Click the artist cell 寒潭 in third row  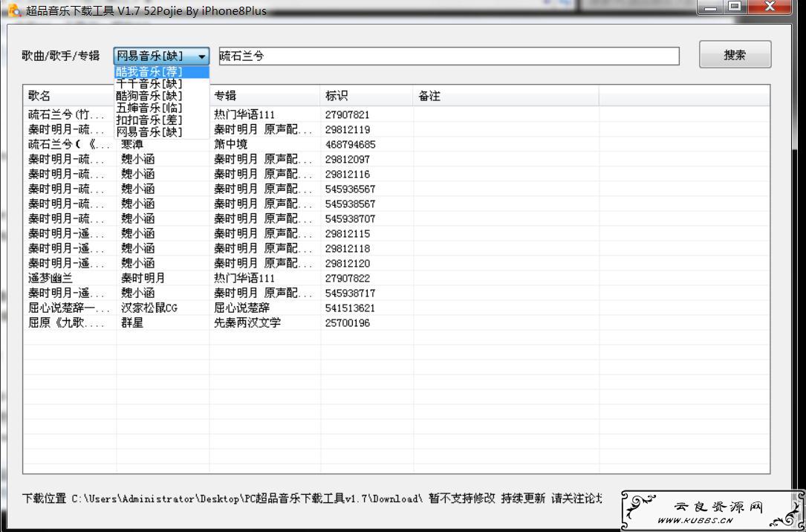point(132,144)
